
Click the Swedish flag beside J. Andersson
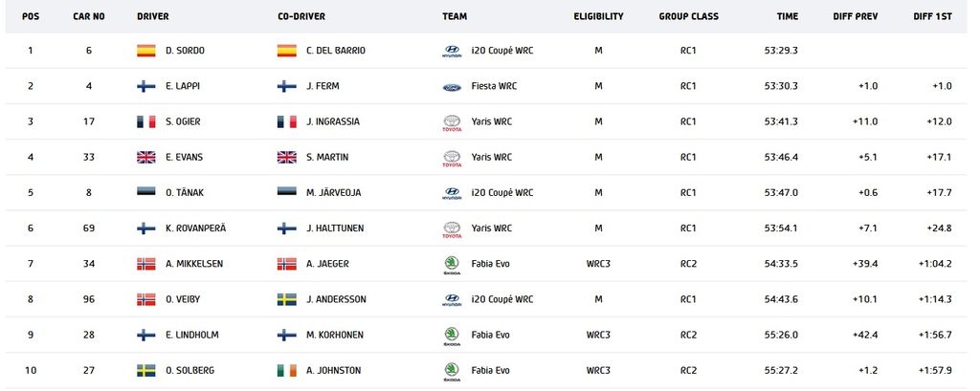287,299
